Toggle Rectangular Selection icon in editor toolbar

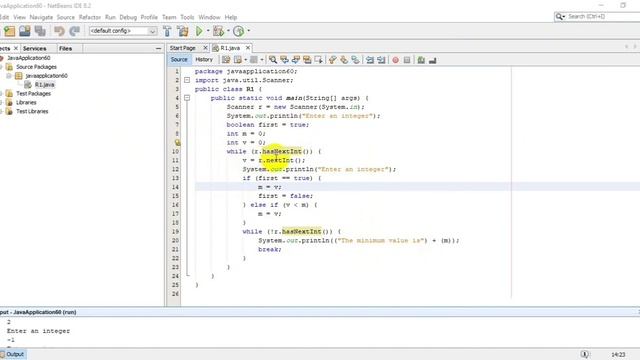point(318,60)
